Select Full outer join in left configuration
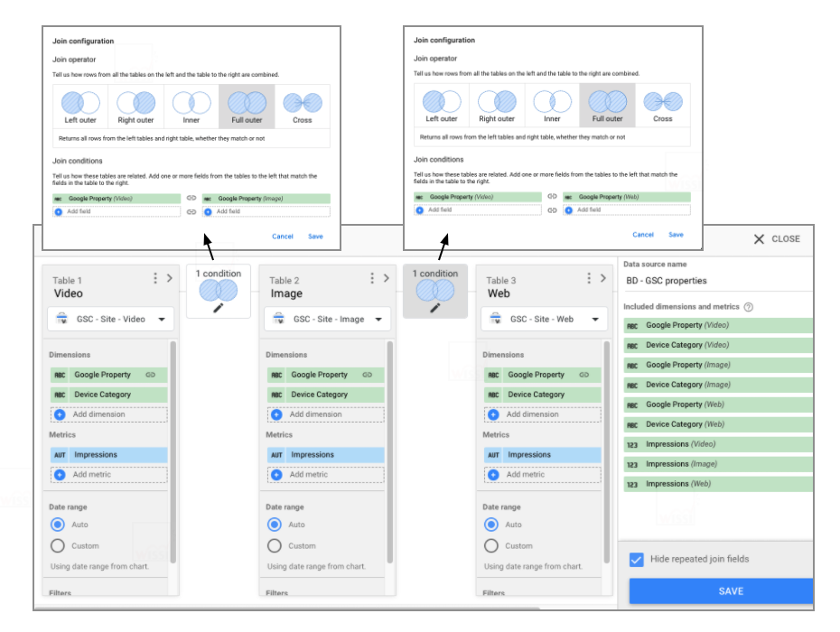840x632 pixels. pos(247,107)
